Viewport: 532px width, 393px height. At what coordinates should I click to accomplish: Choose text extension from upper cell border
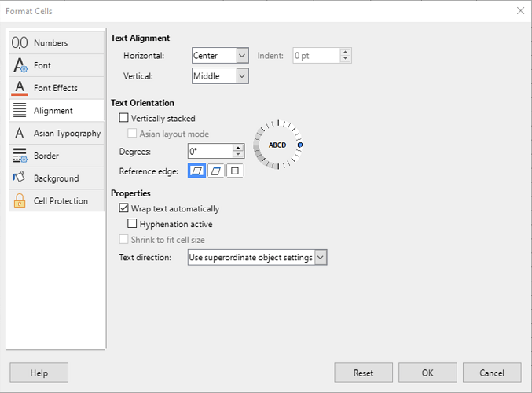[216, 171]
